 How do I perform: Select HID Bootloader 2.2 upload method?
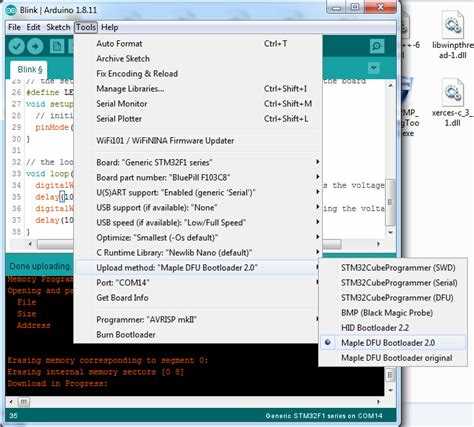point(393,328)
